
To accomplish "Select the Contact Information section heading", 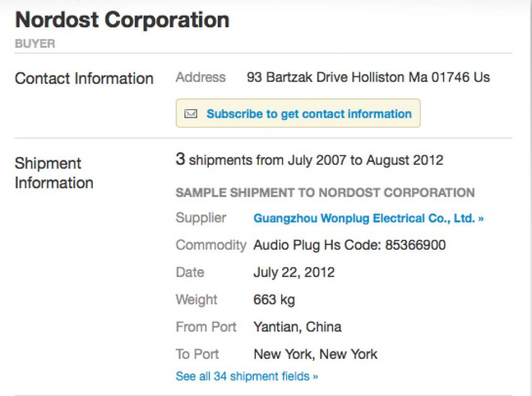I will tap(84, 79).
